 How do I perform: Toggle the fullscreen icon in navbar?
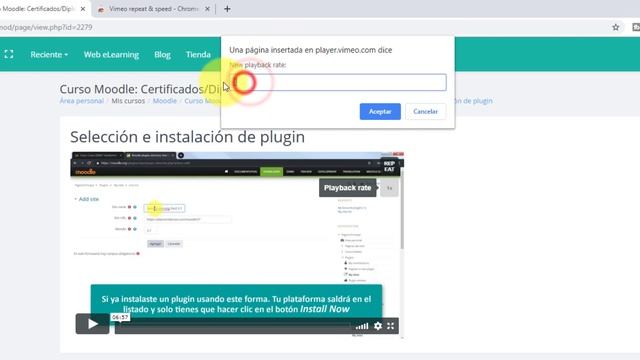[9, 54]
